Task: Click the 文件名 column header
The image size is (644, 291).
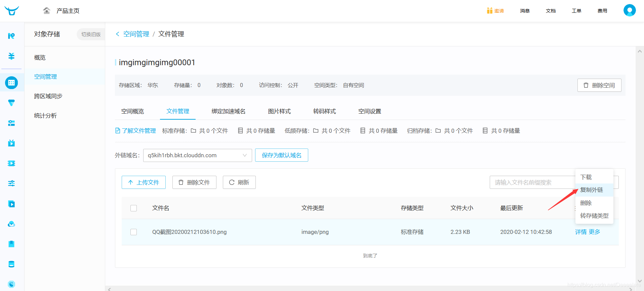Action: pyautogui.click(x=161, y=208)
